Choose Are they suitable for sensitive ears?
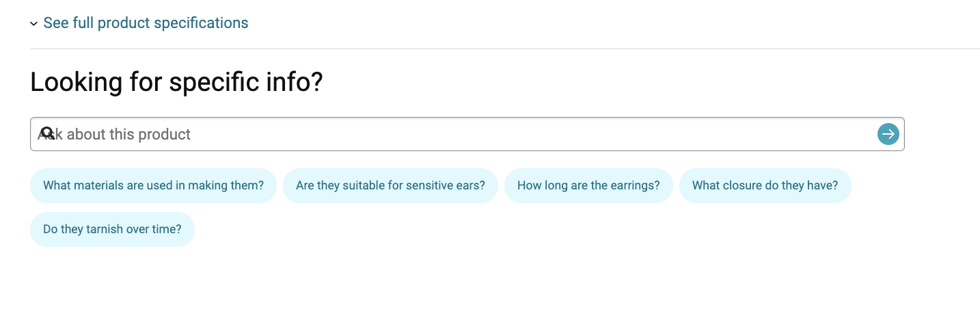The width and height of the screenshot is (980, 331). point(390,185)
